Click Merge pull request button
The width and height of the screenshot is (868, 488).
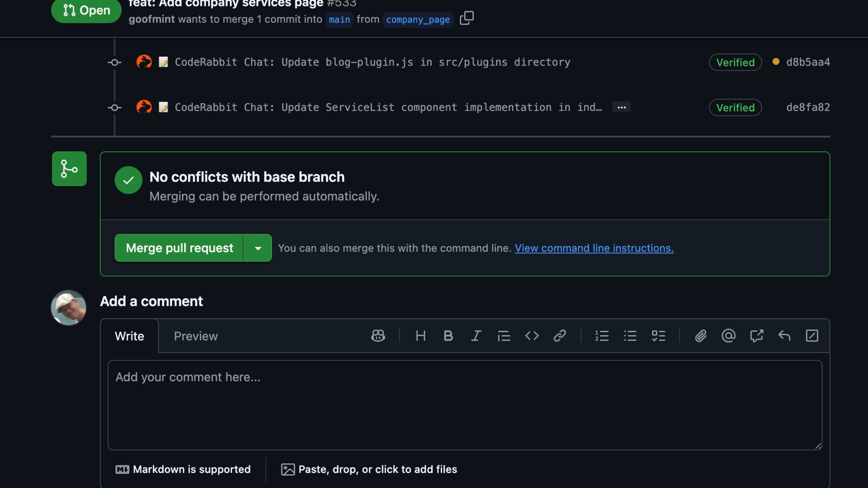[x=179, y=248]
